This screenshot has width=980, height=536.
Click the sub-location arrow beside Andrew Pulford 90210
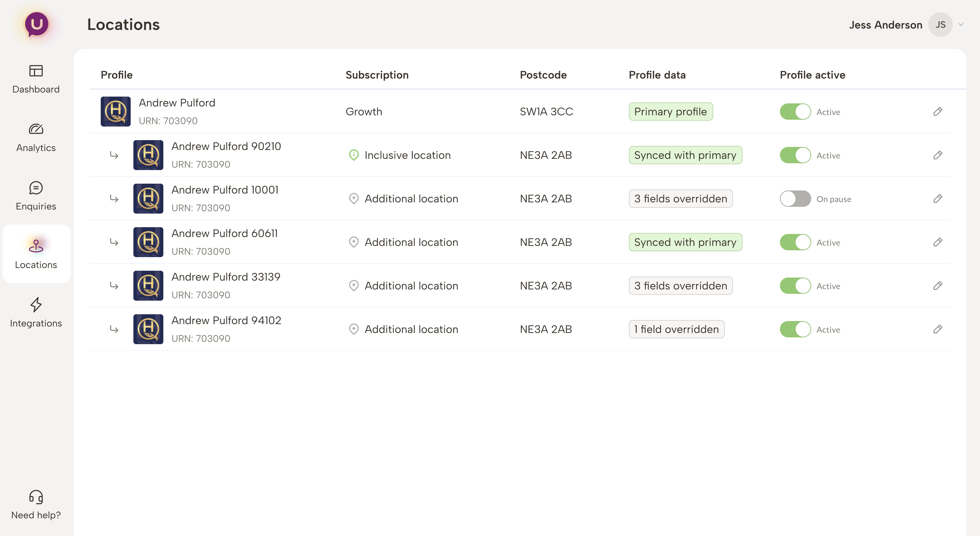pyautogui.click(x=114, y=155)
